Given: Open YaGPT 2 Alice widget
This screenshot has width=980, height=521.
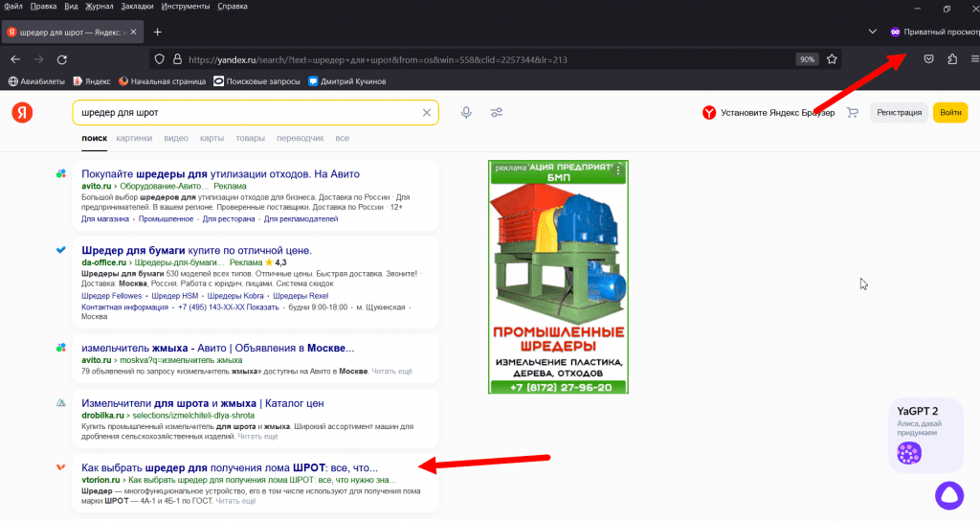Looking at the screenshot, I should click(925, 435).
